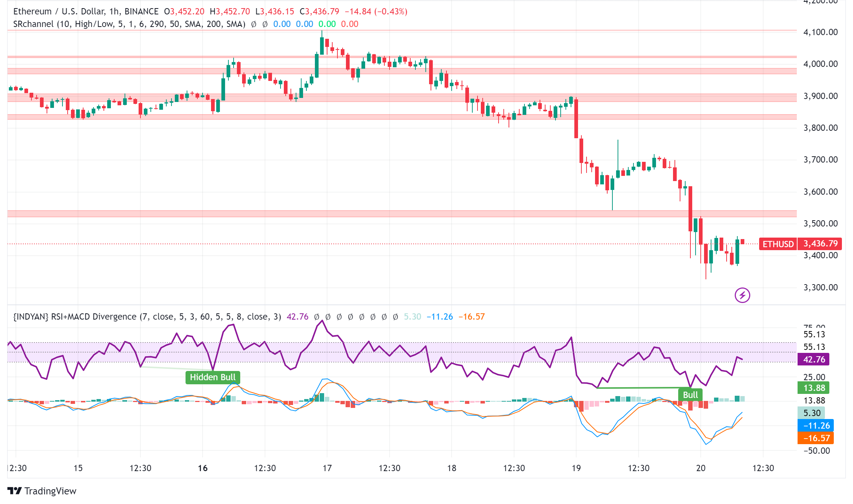Click the purple lightning bolt icon
Viewport: 853px width, 504px height.
(742, 295)
